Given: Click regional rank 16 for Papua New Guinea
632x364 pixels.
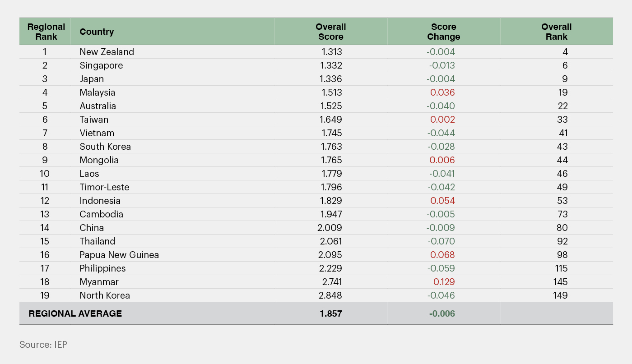Looking at the screenshot, I should (x=45, y=255).
